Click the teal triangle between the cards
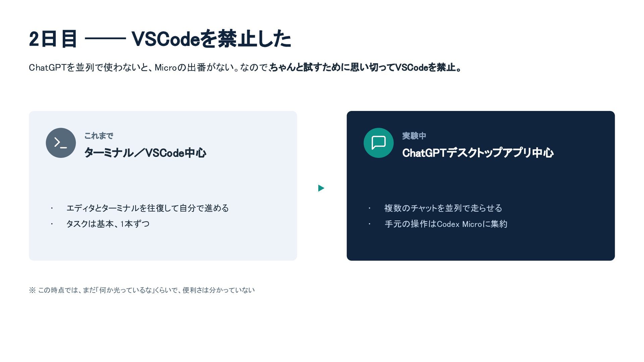 point(321,188)
